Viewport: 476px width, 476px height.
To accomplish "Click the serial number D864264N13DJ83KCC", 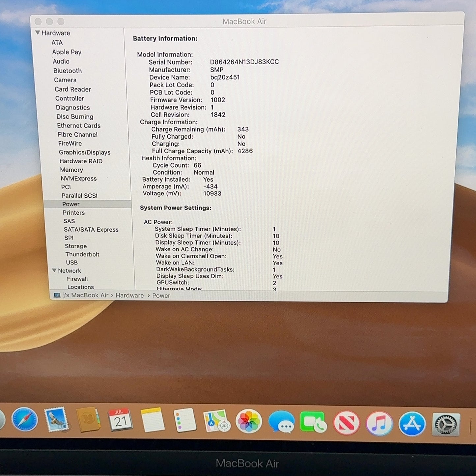I will pyautogui.click(x=244, y=62).
